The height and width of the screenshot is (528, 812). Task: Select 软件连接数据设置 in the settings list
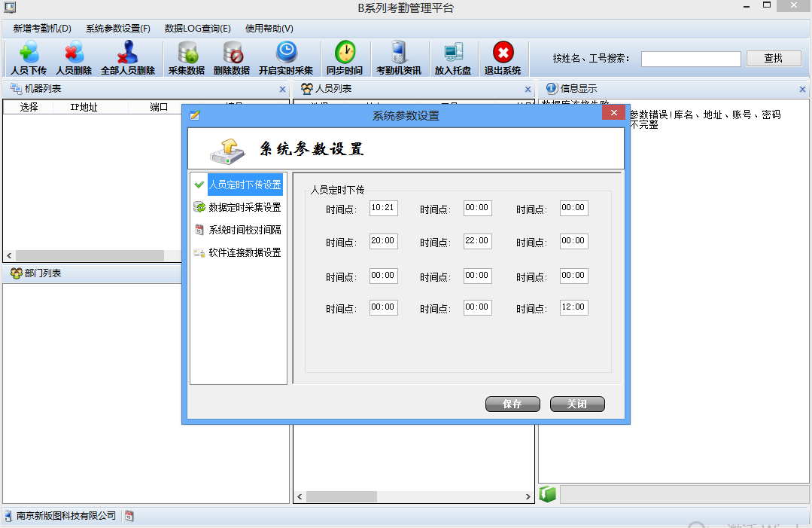(x=245, y=252)
